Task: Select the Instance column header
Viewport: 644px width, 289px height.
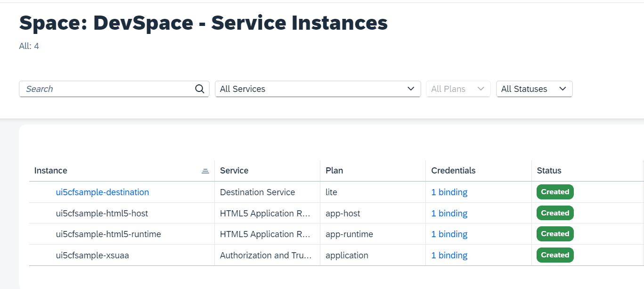Action: click(50, 171)
